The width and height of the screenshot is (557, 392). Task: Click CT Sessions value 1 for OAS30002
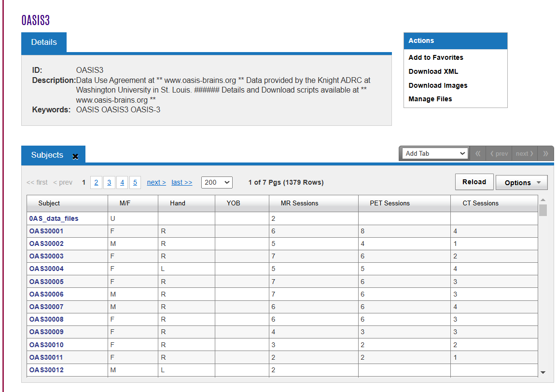[455, 243]
